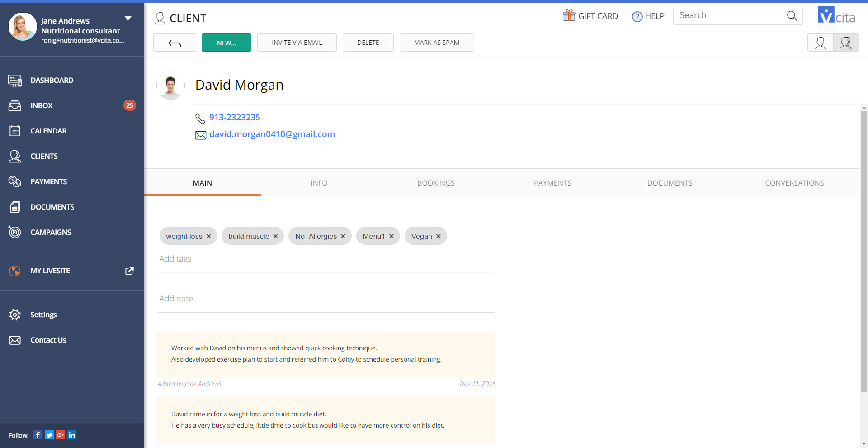Click the page vertical scrollbar

click(x=864, y=251)
